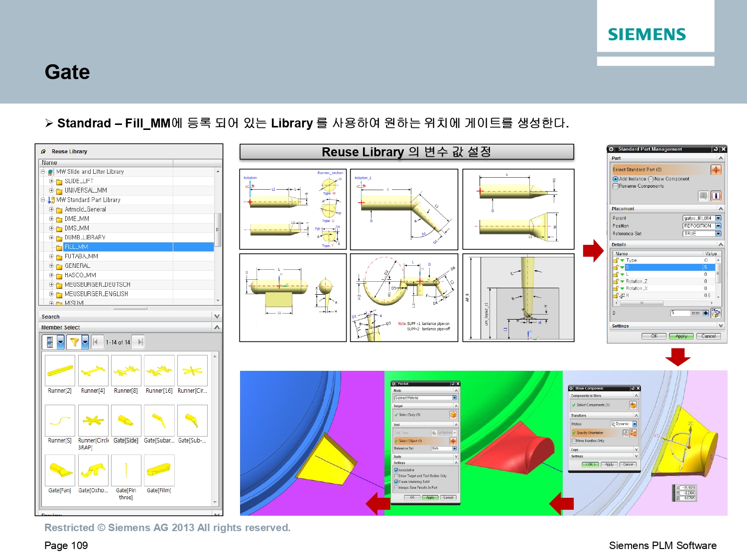Open the Parent dropdown gates_fill_014
The image size is (747, 560).
tap(702, 218)
